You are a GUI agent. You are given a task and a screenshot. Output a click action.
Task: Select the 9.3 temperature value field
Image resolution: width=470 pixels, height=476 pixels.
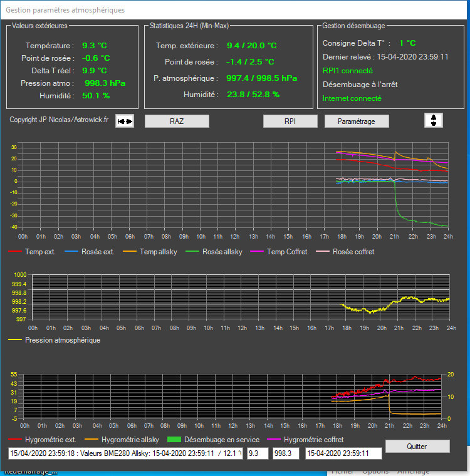point(258,453)
